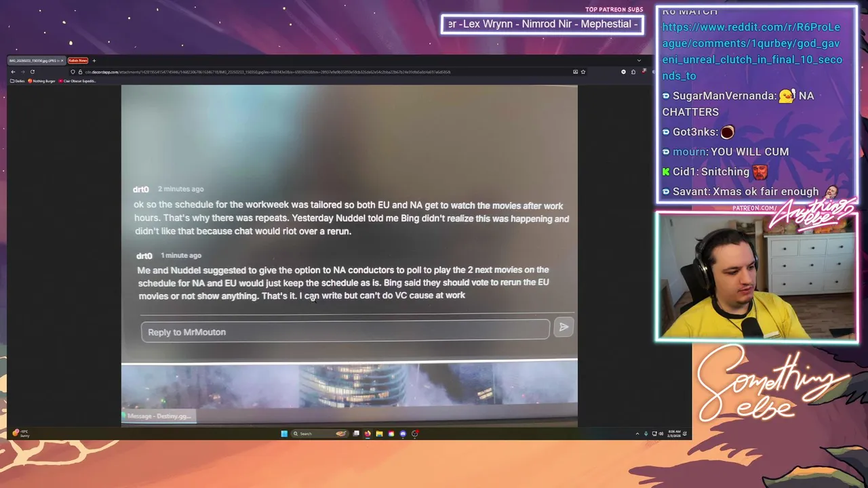The image size is (868, 488).
Task: Click the send arrow next to reply field
Action: (x=564, y=327)
